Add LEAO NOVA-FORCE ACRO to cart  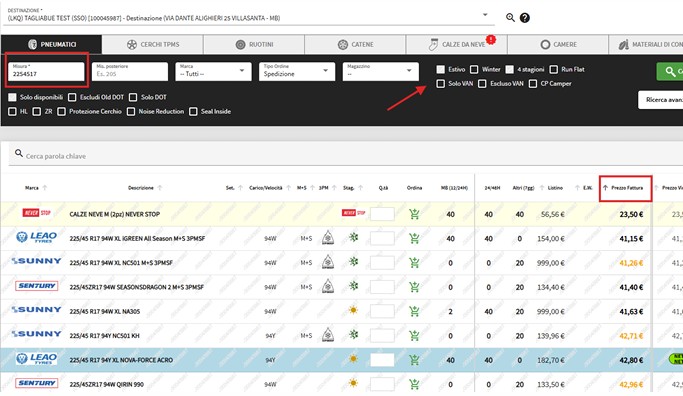point(414,360)
